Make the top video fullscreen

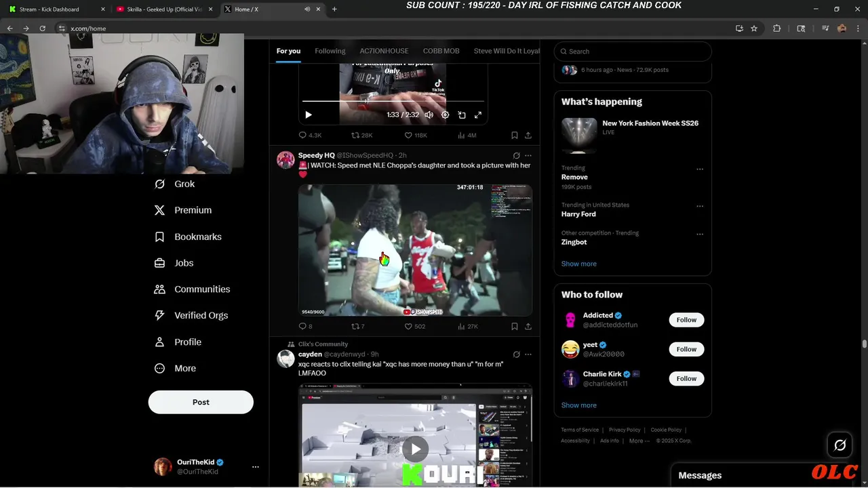click(478, 115)
